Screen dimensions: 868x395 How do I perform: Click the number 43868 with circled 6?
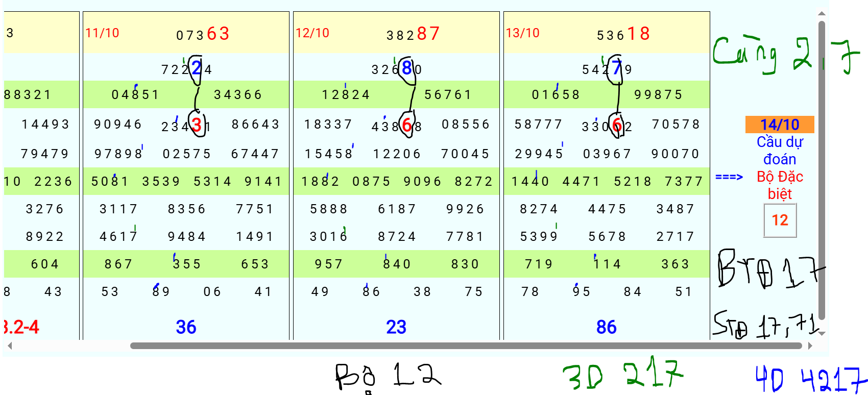[397, 125]
